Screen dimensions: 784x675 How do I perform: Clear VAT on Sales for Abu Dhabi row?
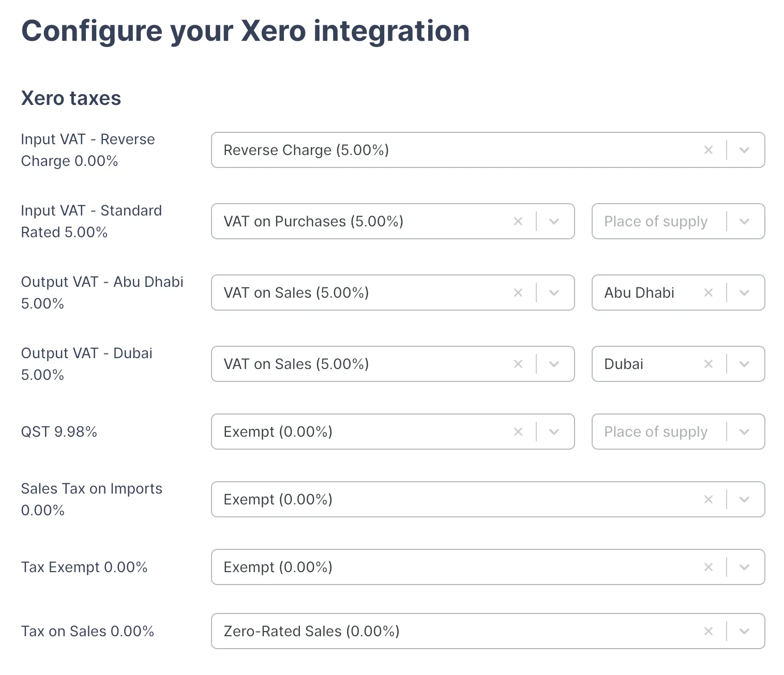coord(518,293)
